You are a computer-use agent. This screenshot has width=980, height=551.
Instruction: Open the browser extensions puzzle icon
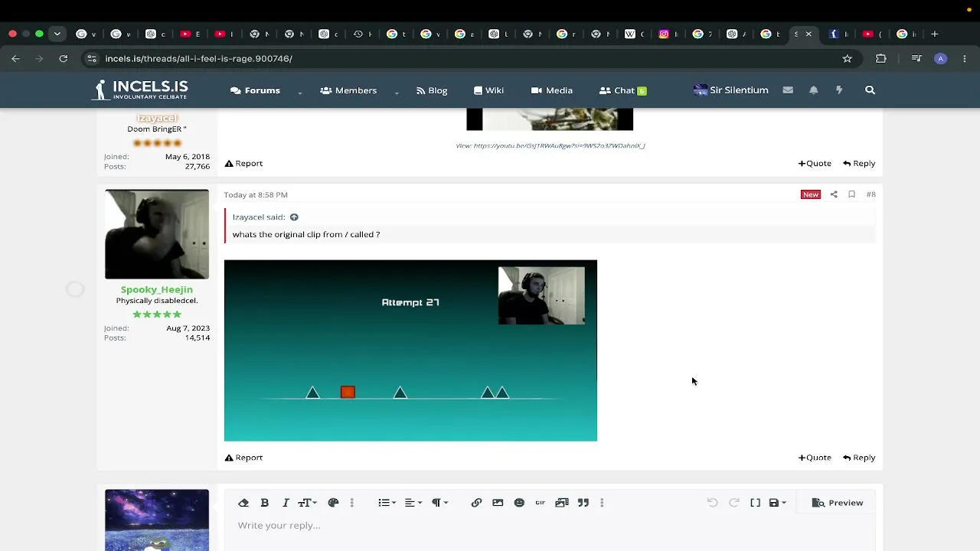(x=881, y=58)
